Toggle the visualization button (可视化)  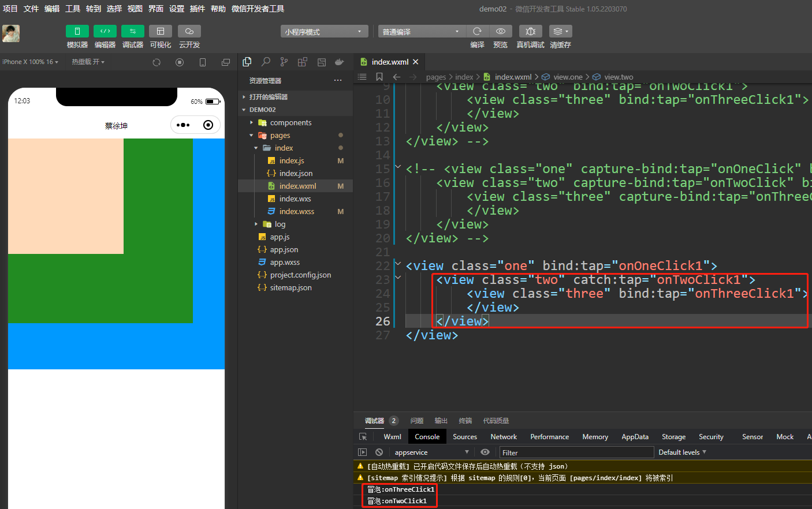[161, 31]
